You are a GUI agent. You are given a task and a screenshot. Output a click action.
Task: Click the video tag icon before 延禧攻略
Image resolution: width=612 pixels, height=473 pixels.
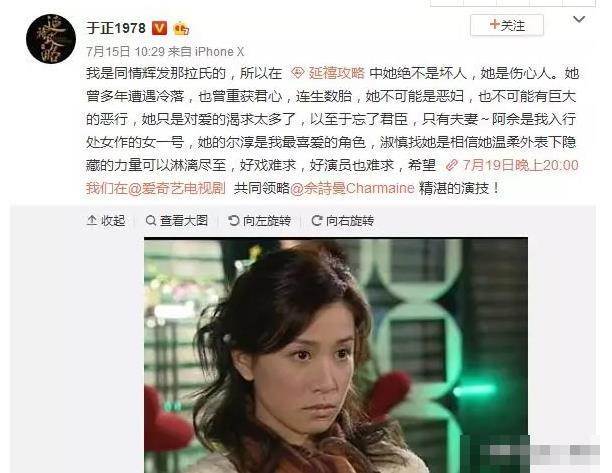(x=298, y=73)
